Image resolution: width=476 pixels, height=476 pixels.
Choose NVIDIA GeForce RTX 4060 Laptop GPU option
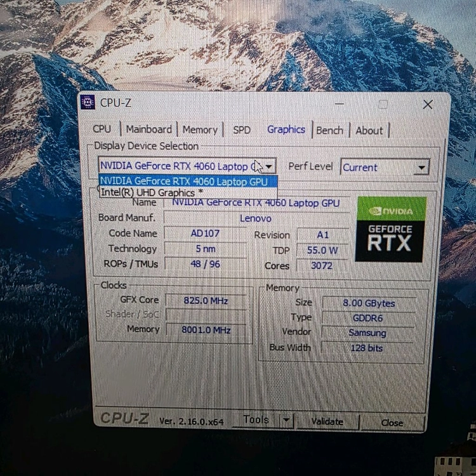(188, 182)
